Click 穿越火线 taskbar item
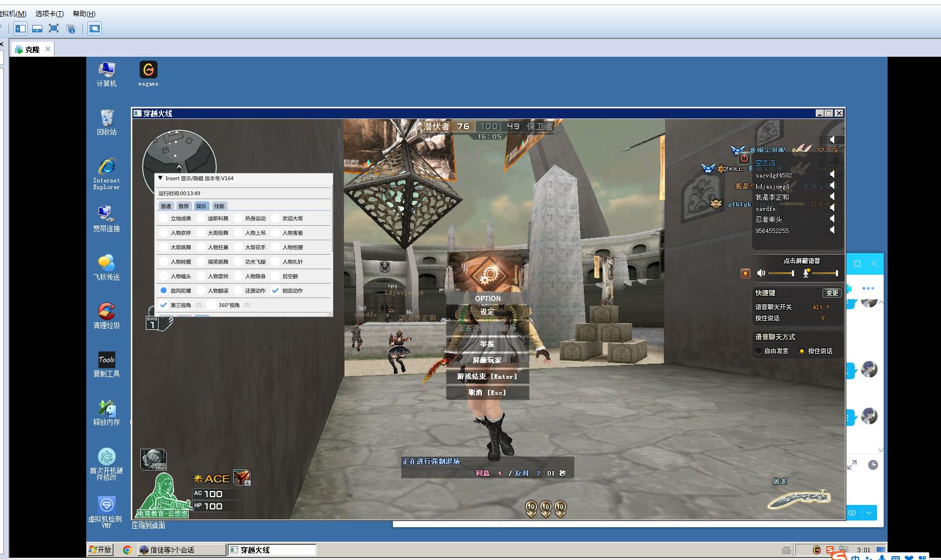The height and width of the screenshot is (560, 941). click(272, 550)
